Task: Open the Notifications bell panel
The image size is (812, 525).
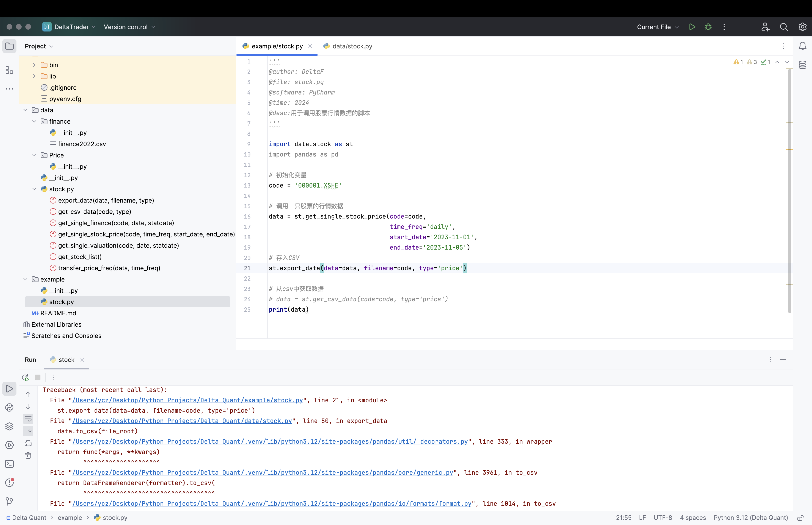Action: [802, 46]
